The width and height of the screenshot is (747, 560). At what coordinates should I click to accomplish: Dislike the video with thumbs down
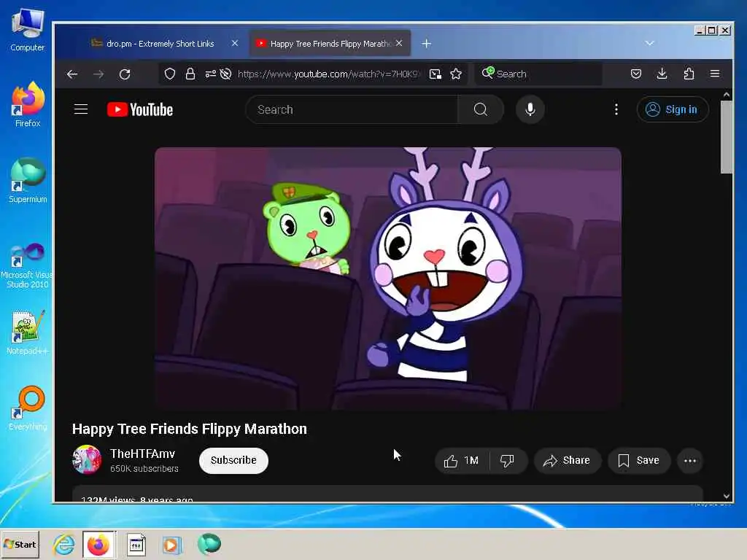coord(508,461)
